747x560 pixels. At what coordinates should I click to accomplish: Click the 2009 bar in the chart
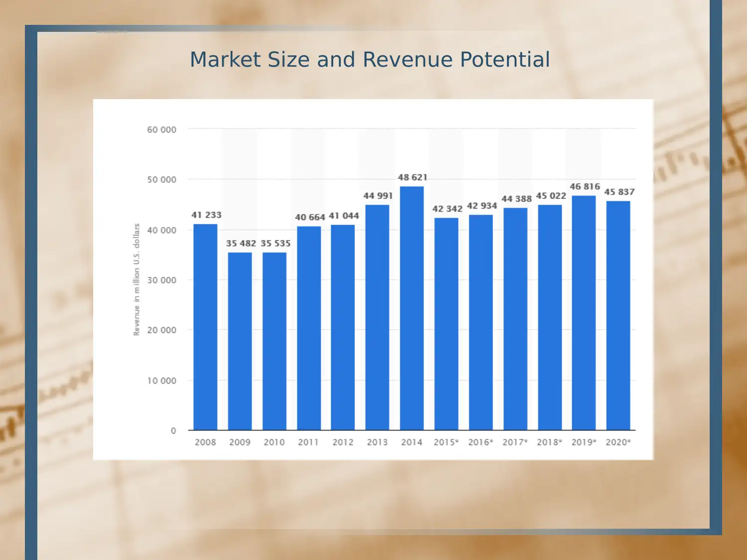[x=240, y=341]
